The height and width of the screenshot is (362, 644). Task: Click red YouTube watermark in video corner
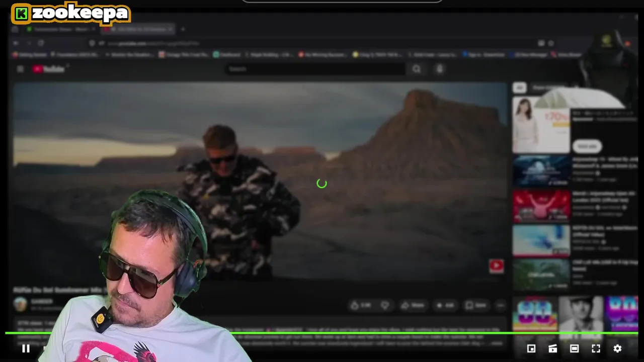pos(496,266)
